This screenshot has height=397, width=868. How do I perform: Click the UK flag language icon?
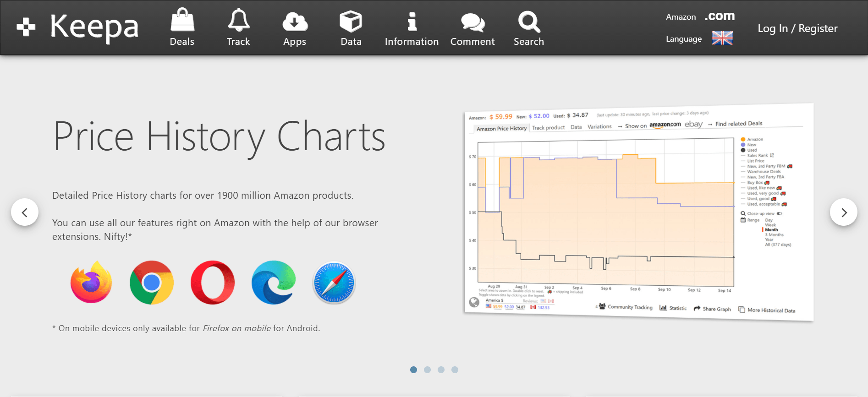(x=722, y=38)
